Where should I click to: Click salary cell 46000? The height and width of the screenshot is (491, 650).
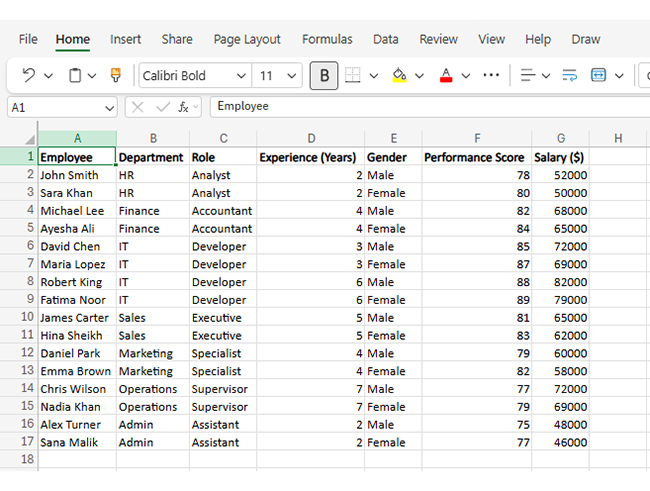click(560, 443)
